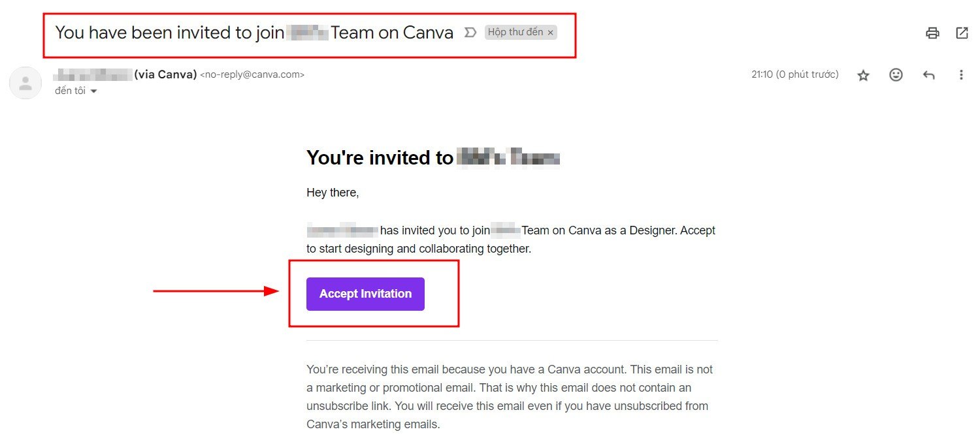
Task: Reply to the Canva invitation email
Action: [928, 75]
